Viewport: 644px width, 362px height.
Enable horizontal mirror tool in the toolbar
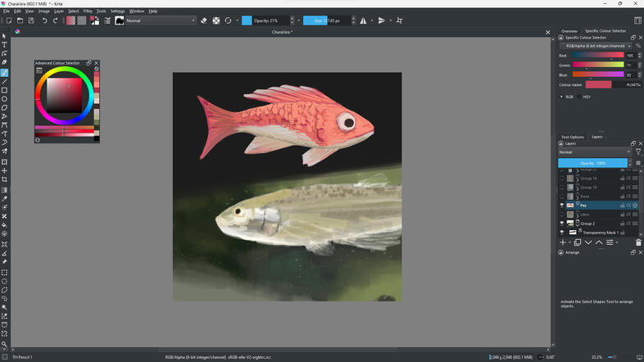click(x=363, y=20)
